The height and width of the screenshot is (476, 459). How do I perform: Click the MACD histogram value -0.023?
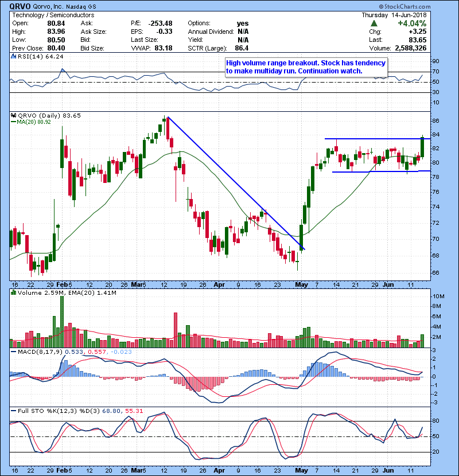[x=122, y=352]
